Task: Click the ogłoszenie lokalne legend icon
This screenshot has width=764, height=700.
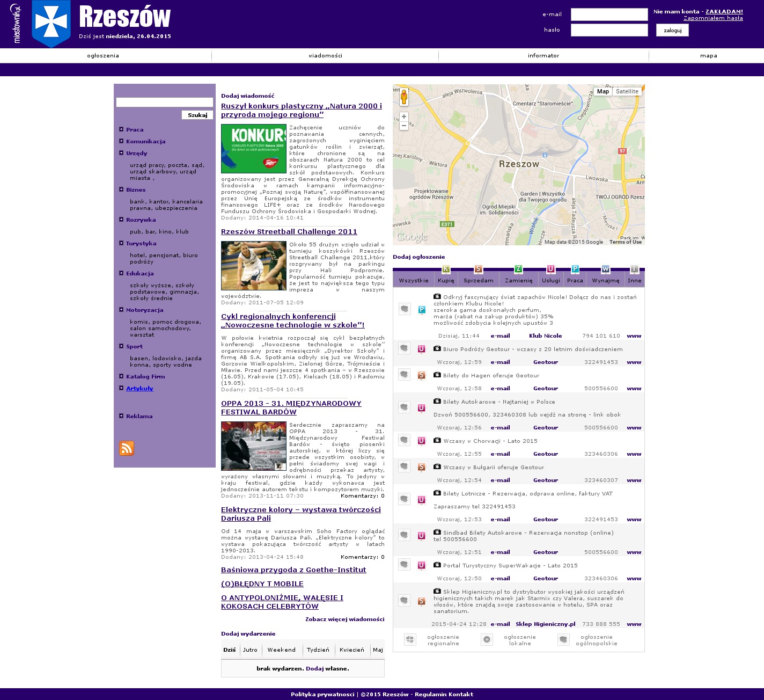Action: click(487, 639)
